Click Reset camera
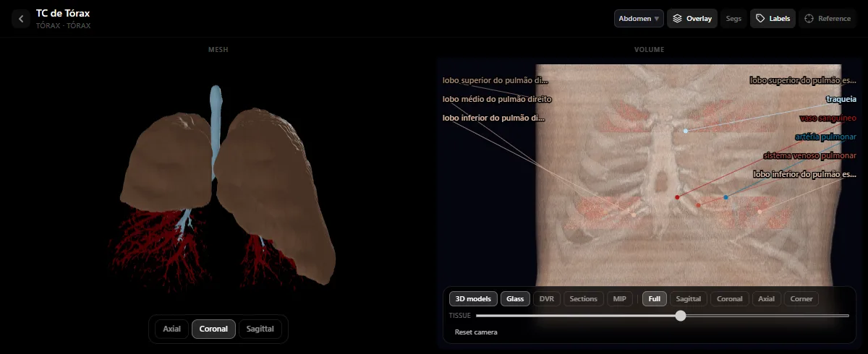 pyautogui.click(x=476, y=332)
